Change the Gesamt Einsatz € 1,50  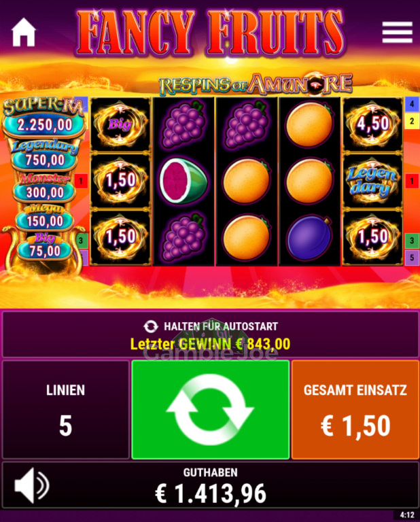pyautogui.click(x=355, y=409)
